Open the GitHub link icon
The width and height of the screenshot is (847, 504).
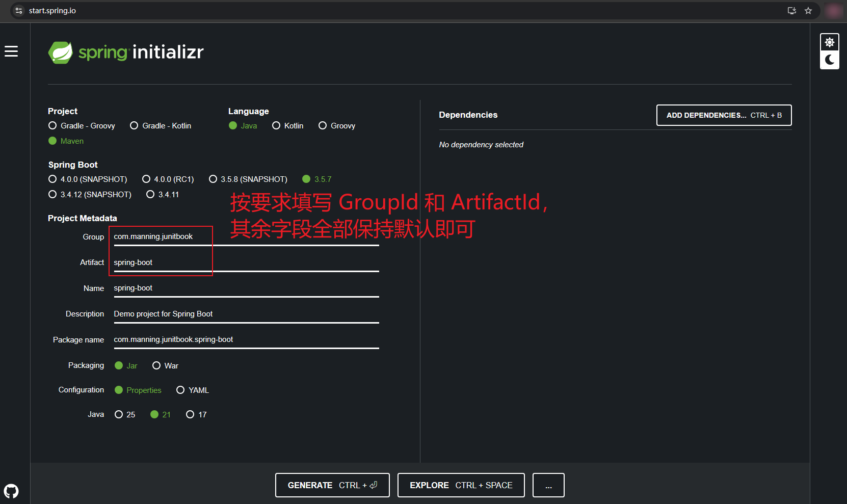coord(11,491)
